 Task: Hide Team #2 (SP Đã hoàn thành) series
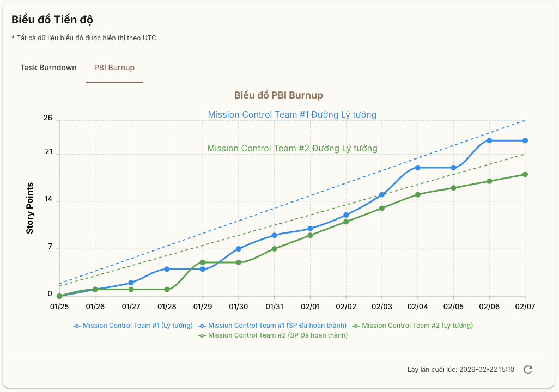272,335
